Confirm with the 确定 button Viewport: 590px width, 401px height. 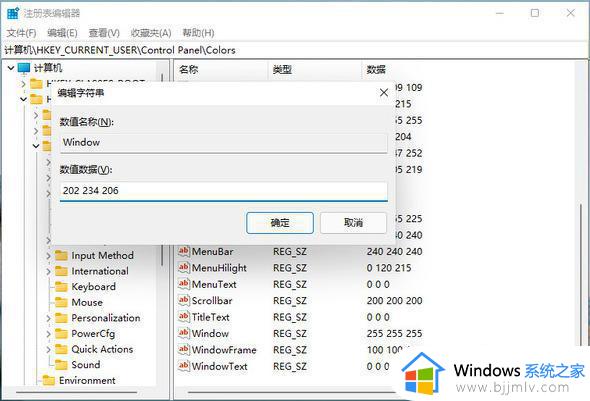(x=280, y=223)
